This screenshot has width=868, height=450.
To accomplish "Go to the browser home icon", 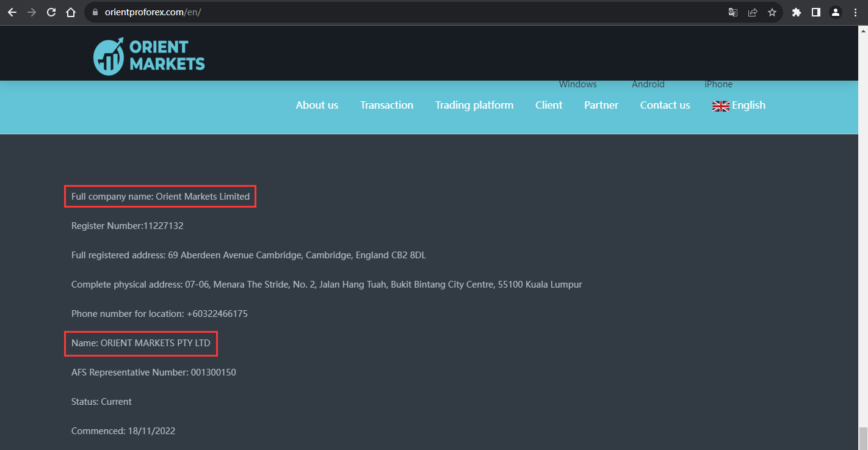I will point(71,12).
